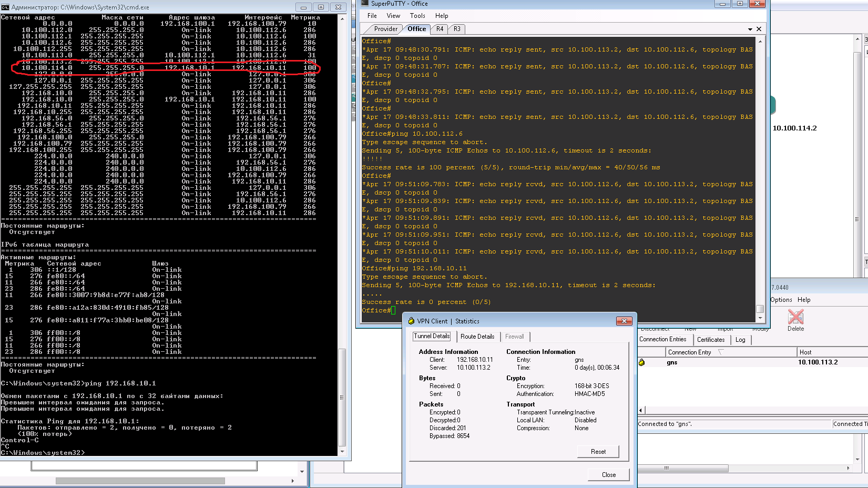Switch to the R3 session tab
Viewport: 868px width, 488px height.
[x=457, y=29]
